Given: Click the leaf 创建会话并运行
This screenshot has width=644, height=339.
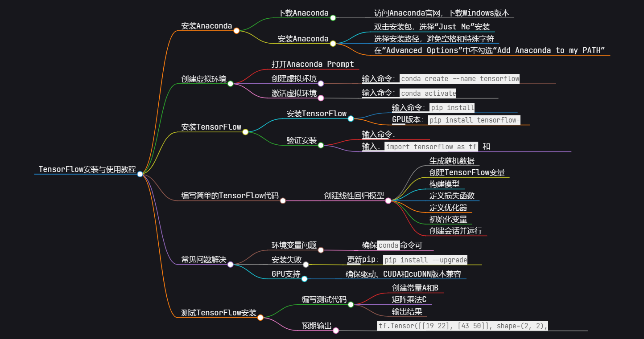Looking at the screenshot, I should click(456, 231).
